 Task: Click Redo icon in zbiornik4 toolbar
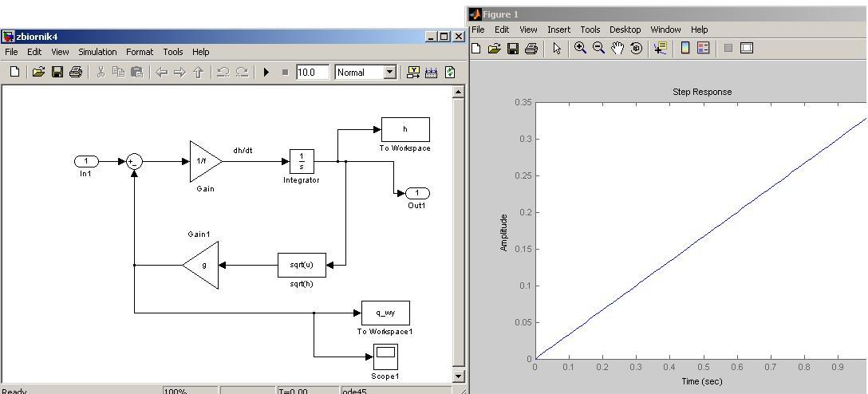[242, 72]
